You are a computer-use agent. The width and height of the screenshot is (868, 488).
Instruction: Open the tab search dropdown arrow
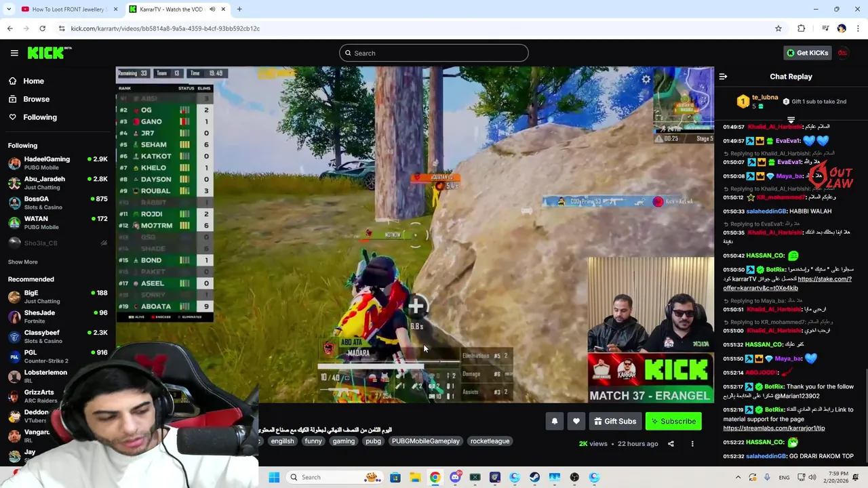click(9, 9)
